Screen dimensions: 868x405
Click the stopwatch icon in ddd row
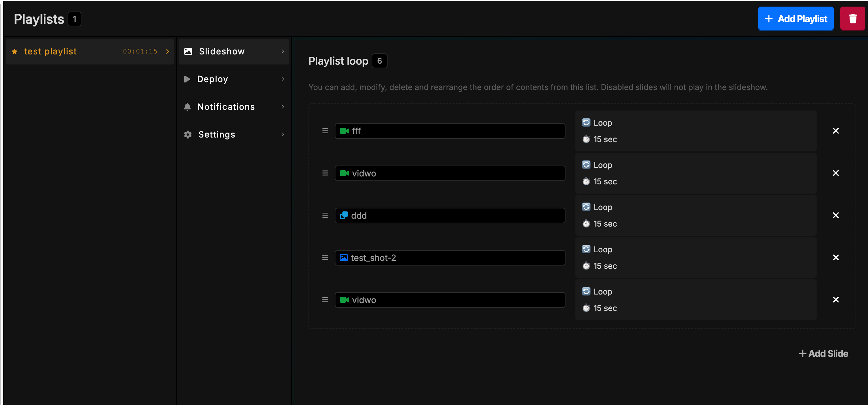point(586,224)
